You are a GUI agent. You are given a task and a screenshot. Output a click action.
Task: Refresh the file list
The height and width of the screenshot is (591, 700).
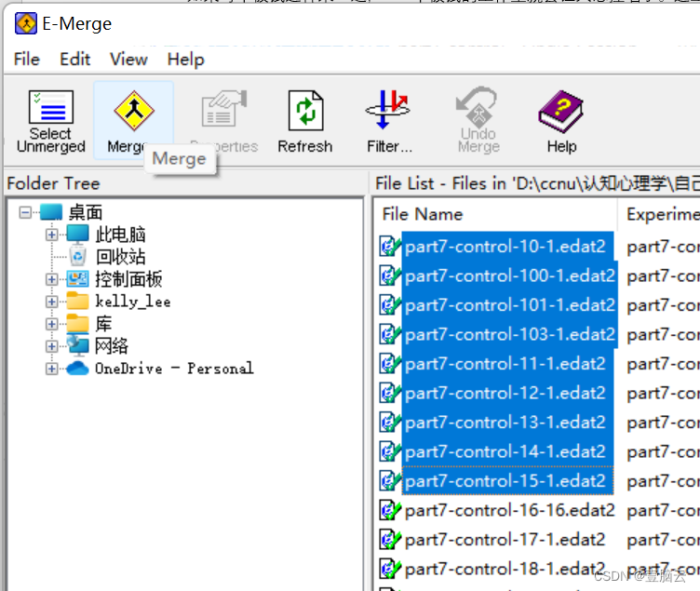point(305,120)
